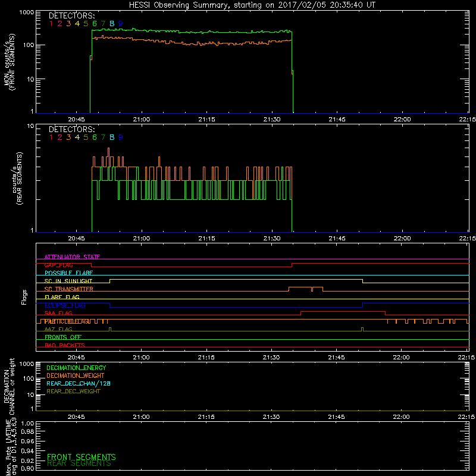The width and height of the screenshot is (476, 476).
Task: Click the BAD_PACKETS flag label
Action: point(65,345)
